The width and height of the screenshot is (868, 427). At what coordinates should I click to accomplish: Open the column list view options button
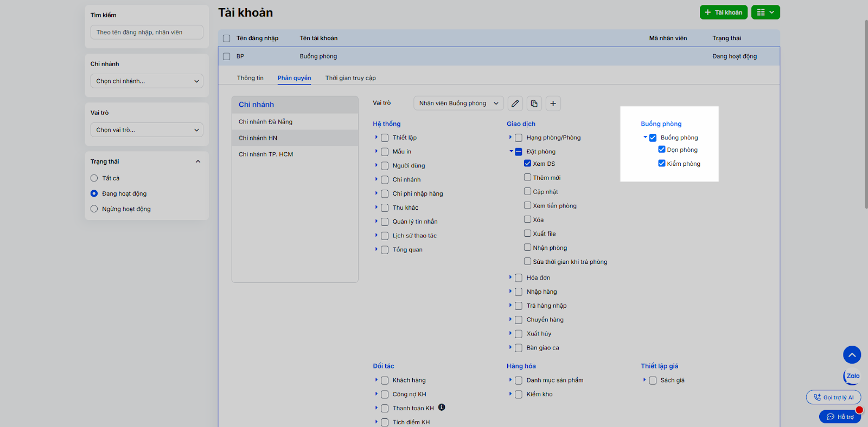point(765,12)
